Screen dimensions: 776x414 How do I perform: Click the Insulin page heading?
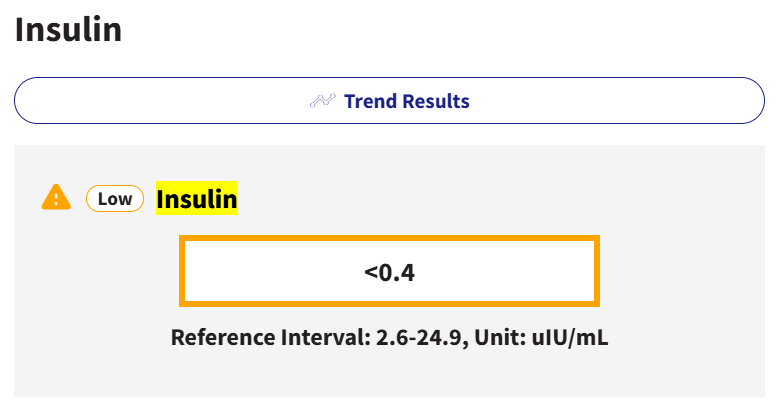(x=68, y=30)
